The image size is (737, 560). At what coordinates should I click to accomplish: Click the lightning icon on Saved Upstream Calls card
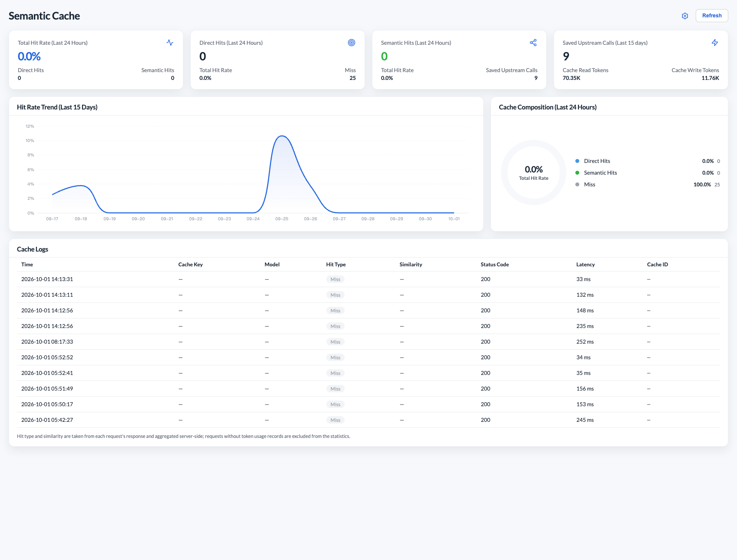click(x=715, y=43)
